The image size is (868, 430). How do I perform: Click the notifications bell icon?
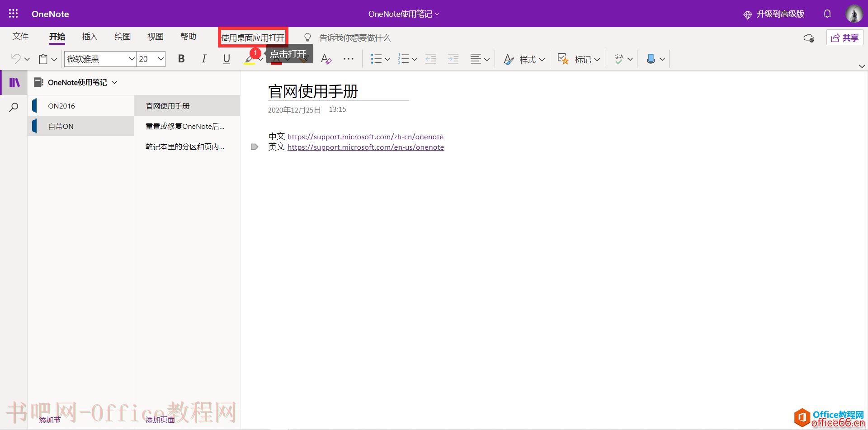tap(827, 14)
